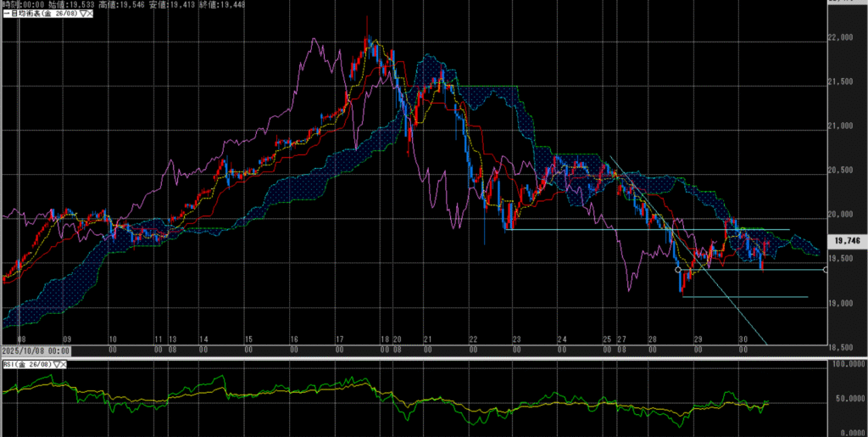Click the RSI 50.0000 scale label
868x437 pixels.
[848, 397]
